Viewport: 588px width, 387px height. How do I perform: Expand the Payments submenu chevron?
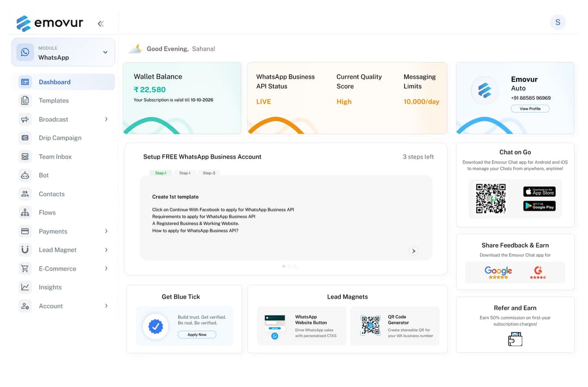106,231
